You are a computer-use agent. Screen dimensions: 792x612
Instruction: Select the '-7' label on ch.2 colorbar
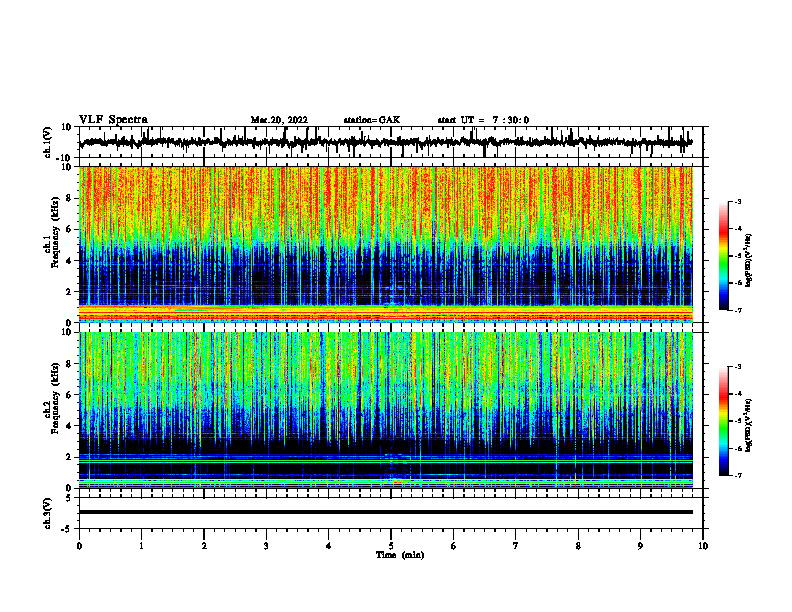click(x=738, y=475)
